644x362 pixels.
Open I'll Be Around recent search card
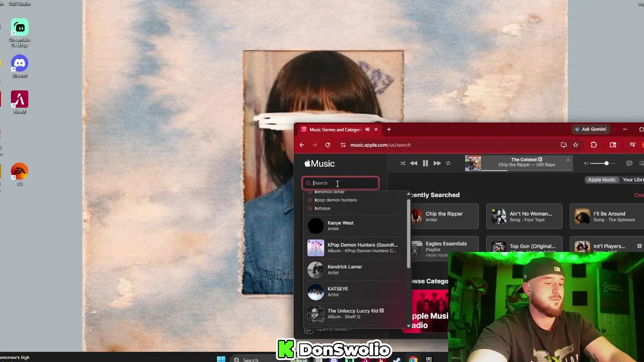point(607,216)
